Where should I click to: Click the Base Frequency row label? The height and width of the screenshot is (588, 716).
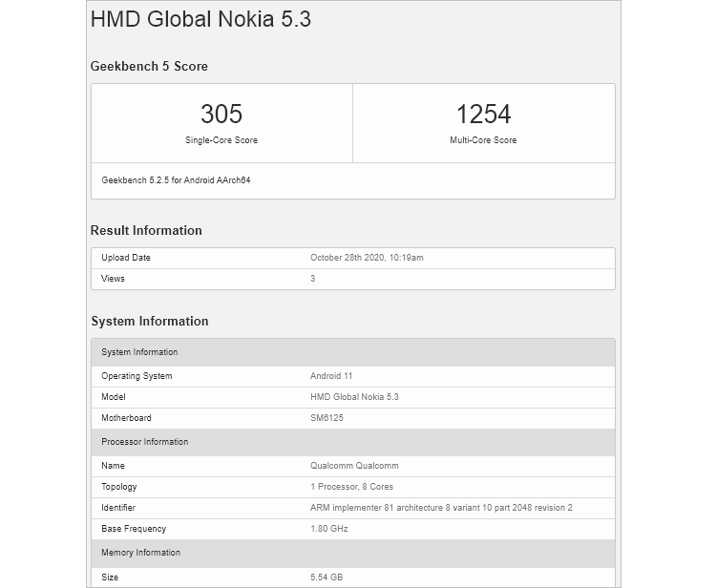(x=134, y=529)
